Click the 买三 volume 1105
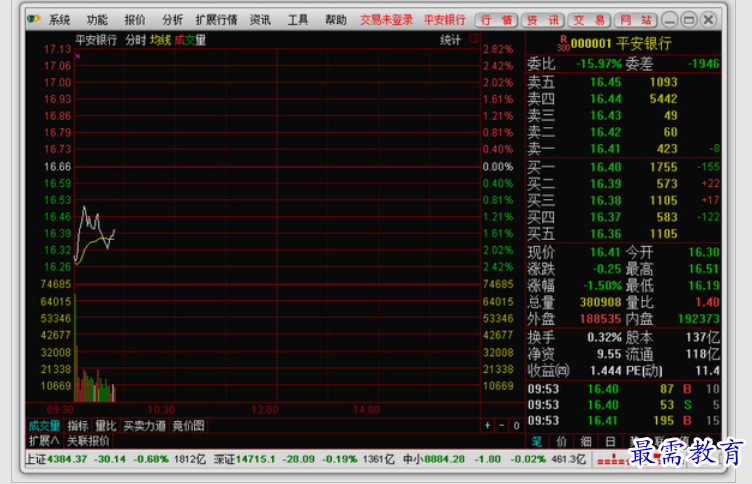The height and width of the screenshot is (484, 752). pyautogui.click(x=663, y=201)
